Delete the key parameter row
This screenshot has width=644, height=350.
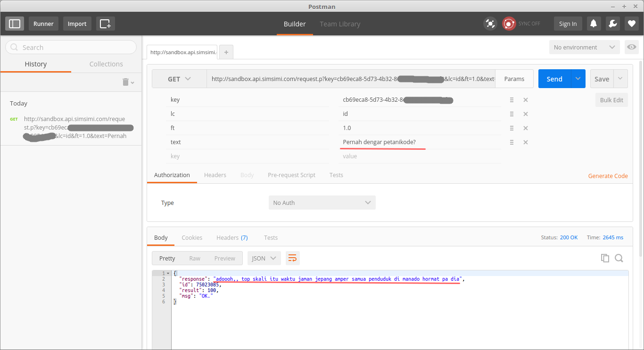(526, 100)
